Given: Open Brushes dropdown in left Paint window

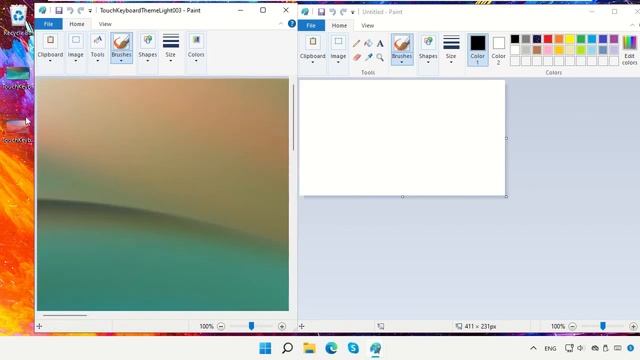Looking at the screenshot, I should pos(121,48).
